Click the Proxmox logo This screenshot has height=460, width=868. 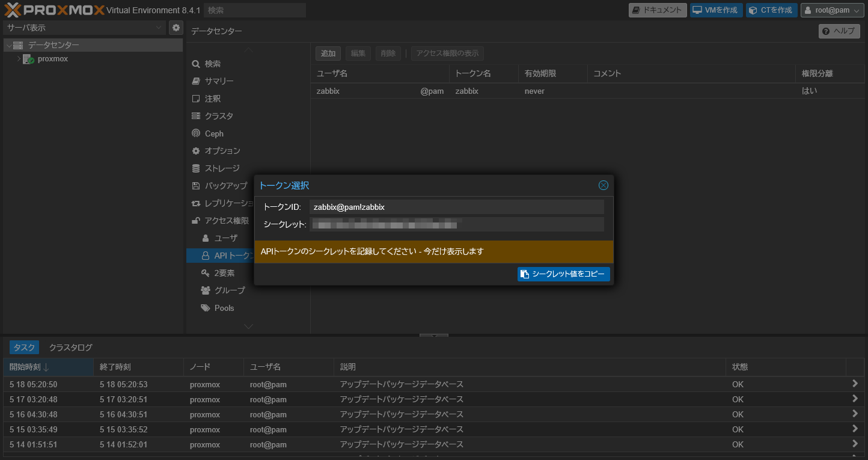(54, 10)
